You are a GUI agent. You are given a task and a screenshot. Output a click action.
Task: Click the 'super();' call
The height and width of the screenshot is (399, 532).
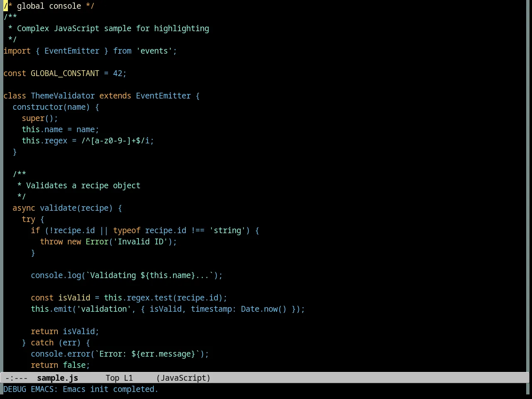(x=40, y=118)
